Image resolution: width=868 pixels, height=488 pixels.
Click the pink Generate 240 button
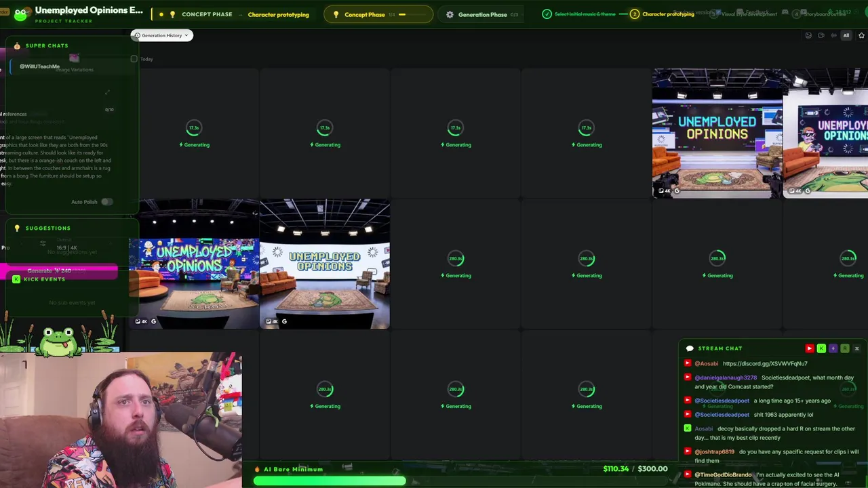tap(60, 271)
